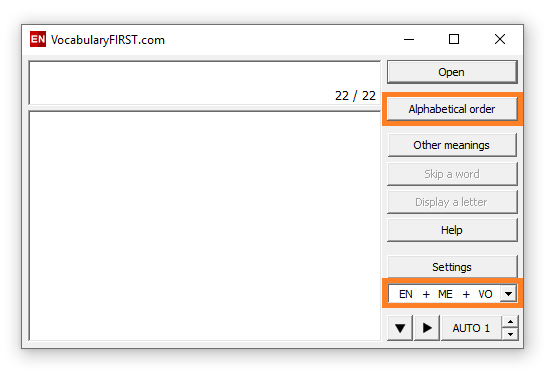The width and height of the screenshot is (549, 372).
Task: Show Other meanings
Action: [x=452, y=145]
